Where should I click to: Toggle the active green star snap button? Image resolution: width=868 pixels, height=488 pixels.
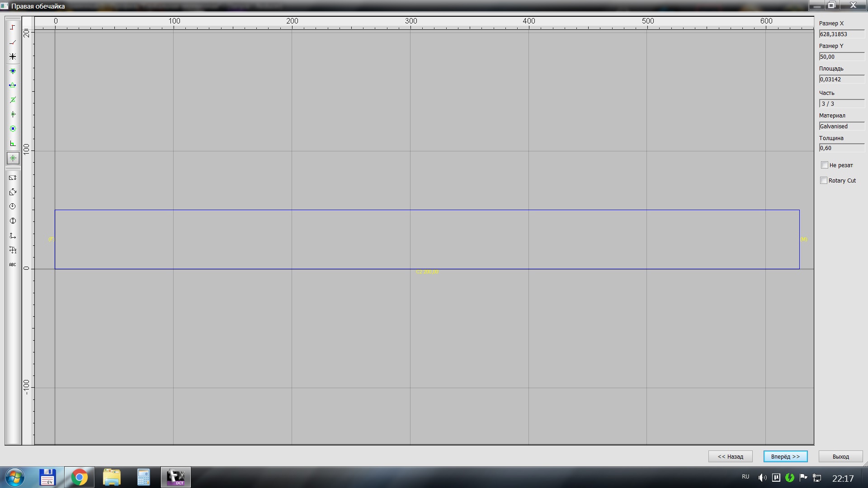pos(13,158)
